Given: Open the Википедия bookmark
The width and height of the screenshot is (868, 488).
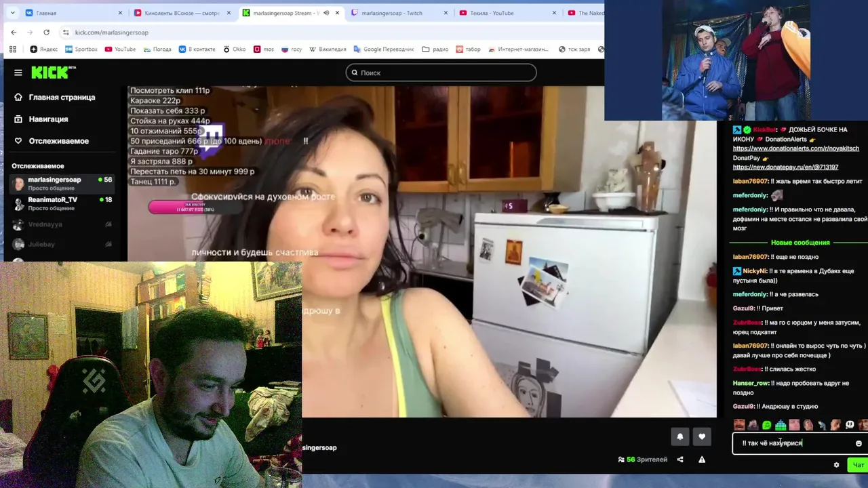Looking at the screenshot, I should coord(328,49).
